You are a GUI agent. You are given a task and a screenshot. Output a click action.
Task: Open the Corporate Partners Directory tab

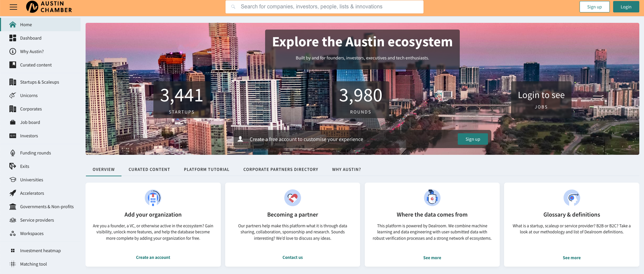click(281, 170)
